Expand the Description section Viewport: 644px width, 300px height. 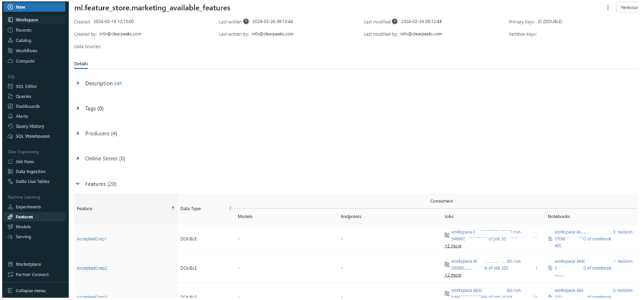tap(78, 83)
